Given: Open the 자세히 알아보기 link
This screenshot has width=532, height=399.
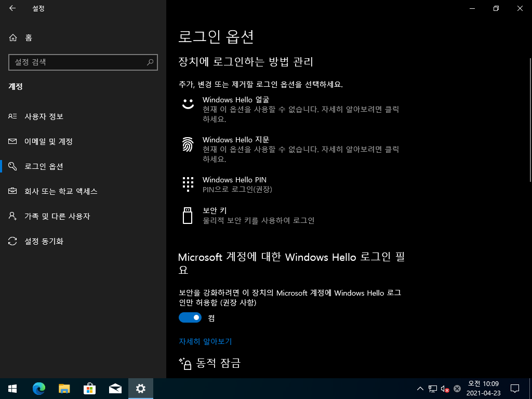Looking at the screenshot, I should pos(205,341).
